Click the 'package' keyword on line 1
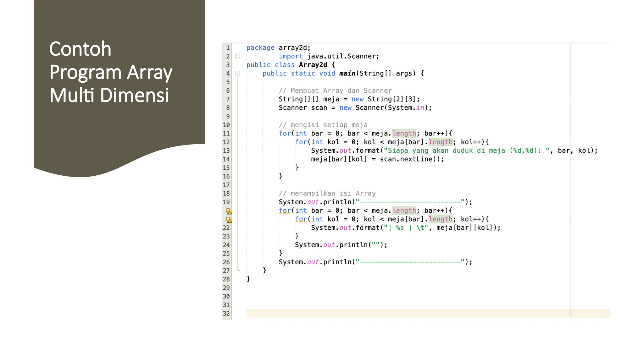Viewport: 644px width, 362px height. [260, 48]
